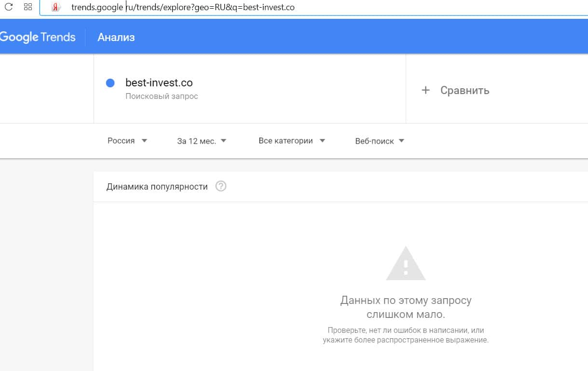
Task: Click the 'Данных по этому запросу слишком мало' message
Action: [406, 307]
